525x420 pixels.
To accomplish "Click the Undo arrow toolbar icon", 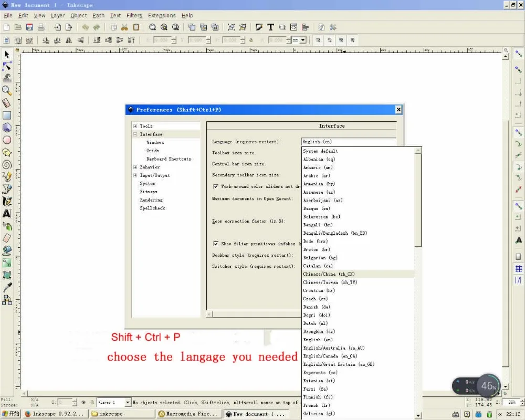I will [85, 27].
